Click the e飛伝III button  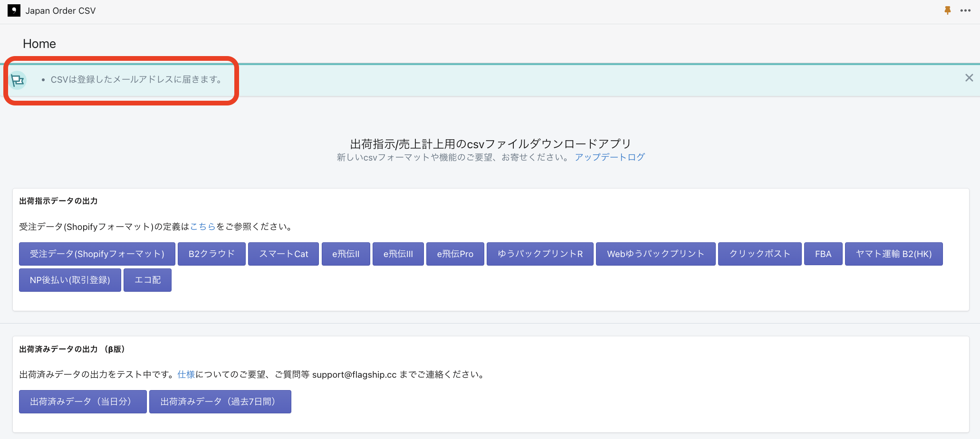point(398,254)
